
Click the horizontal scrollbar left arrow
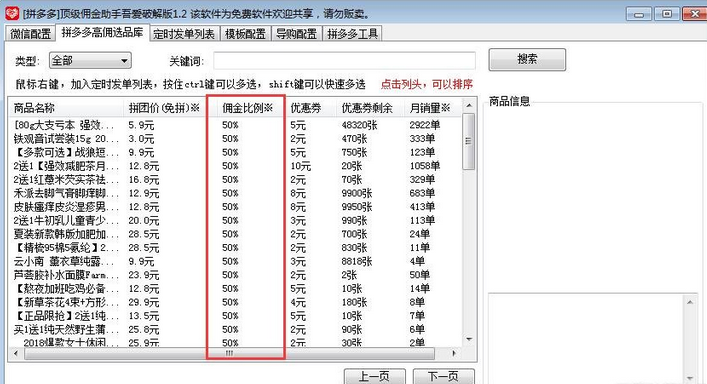(16, 353)
